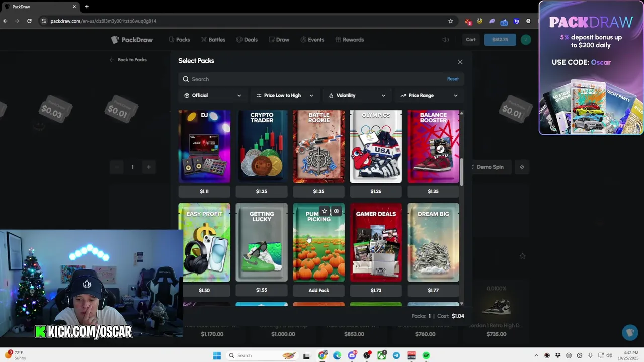This screenshot has height=362, width=644.
Task: Click the address bar URL
Action: [103, 21]
